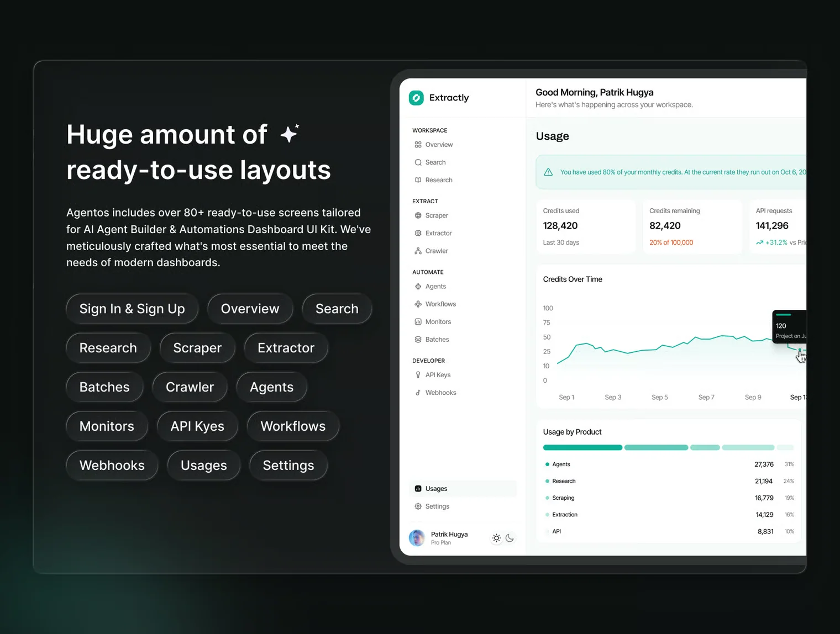
Task: Select Webhooks in the Developer section
Action: tap(463, 393)
